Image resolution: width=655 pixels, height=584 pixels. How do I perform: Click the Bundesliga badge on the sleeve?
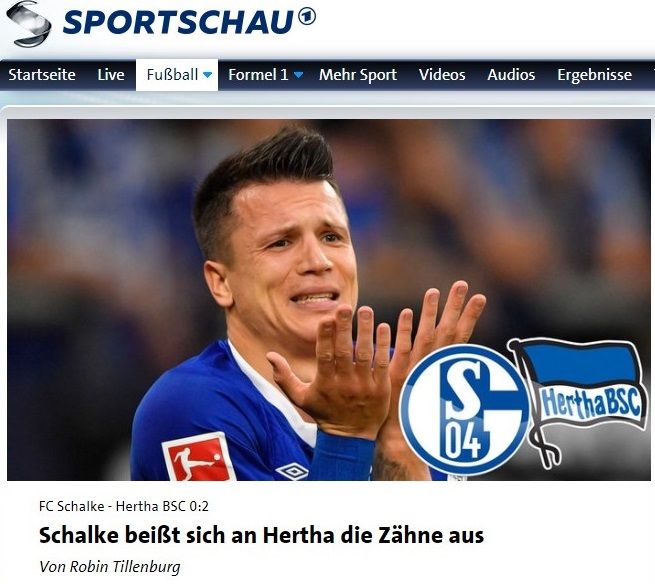click(198, 457)
